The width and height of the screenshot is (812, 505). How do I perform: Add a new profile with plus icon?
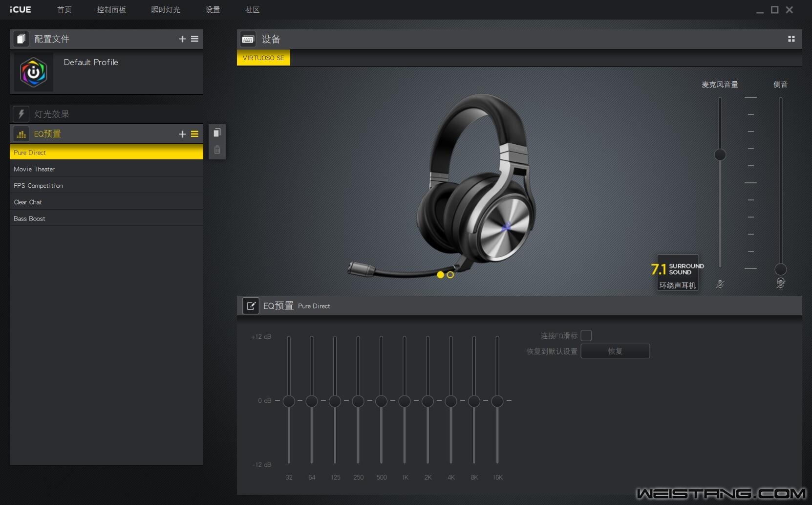[182, 39]
